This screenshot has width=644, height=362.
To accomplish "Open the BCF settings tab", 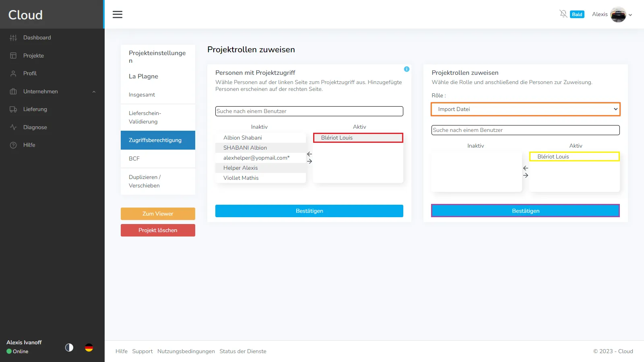I will click(x=158, y=158).
